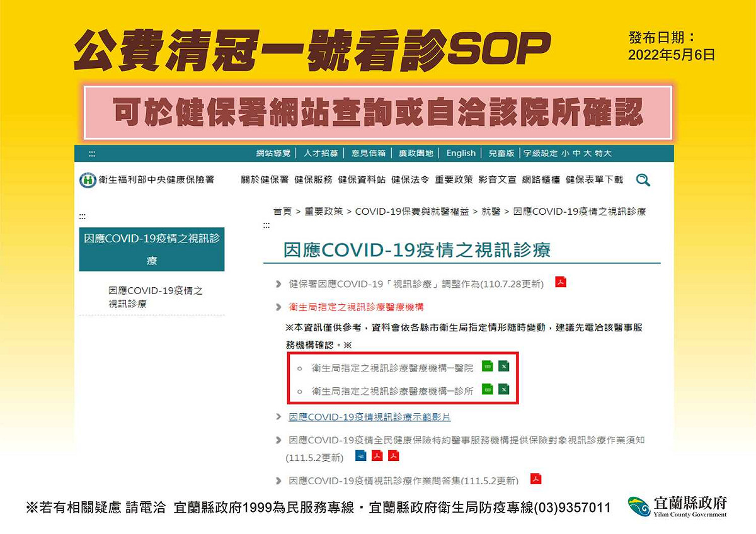Open second red PDF icon in 作業須知 row

(394, 456)
